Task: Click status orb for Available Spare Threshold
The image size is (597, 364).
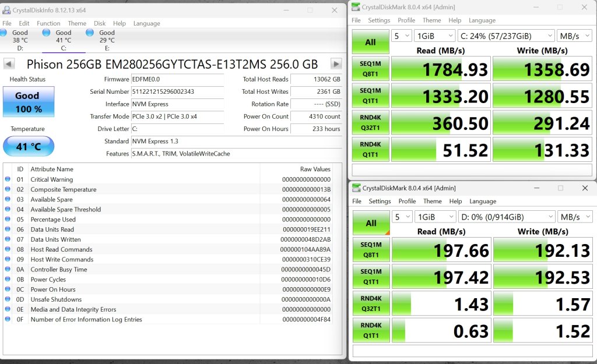Action: (8, 209)
